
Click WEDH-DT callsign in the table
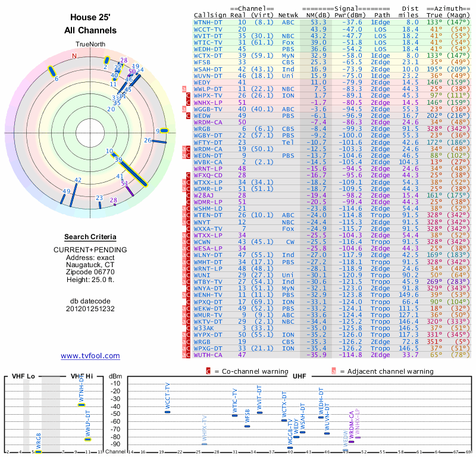click(208, 49)
